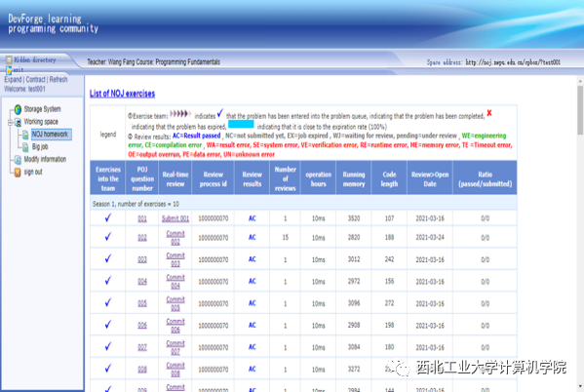Click the Submit 001 link

point(175,218)
